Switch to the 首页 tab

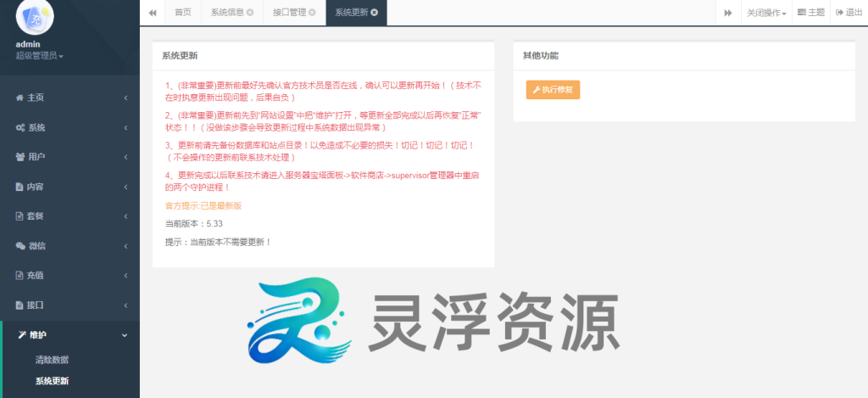(183, 13)
